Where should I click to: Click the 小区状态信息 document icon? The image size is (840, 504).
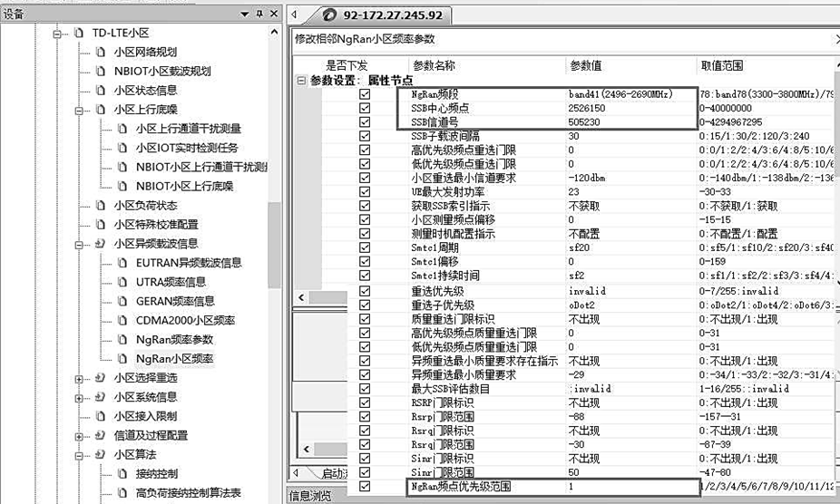pyautogui.click(x=100, y=91)
